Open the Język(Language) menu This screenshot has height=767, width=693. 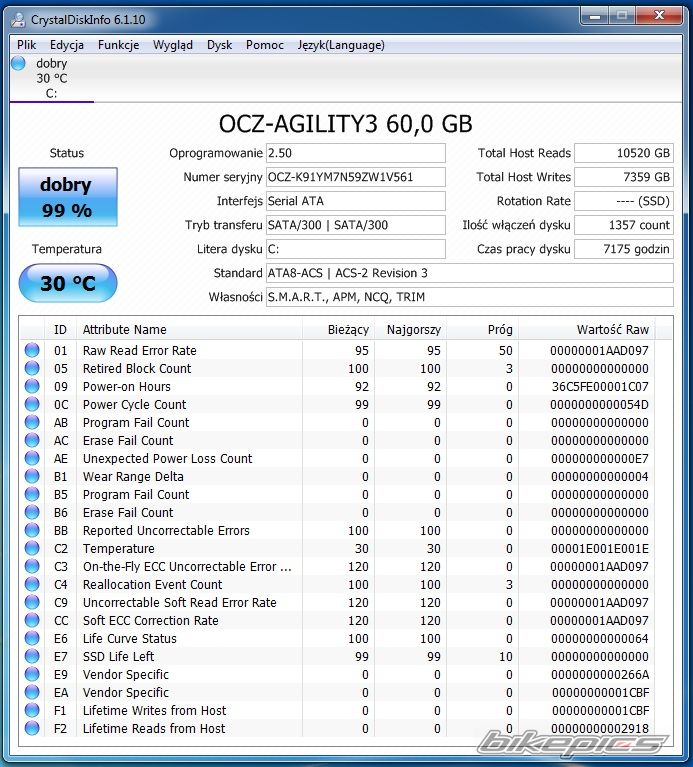point(341,45)
